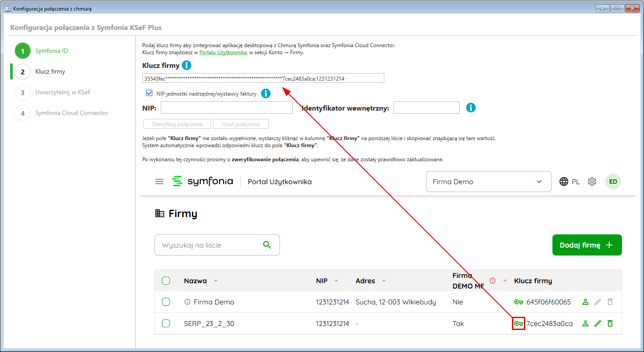Click the sort arrow beside the NIP column header
Screen dimensions: 644x352
(336, 281)
